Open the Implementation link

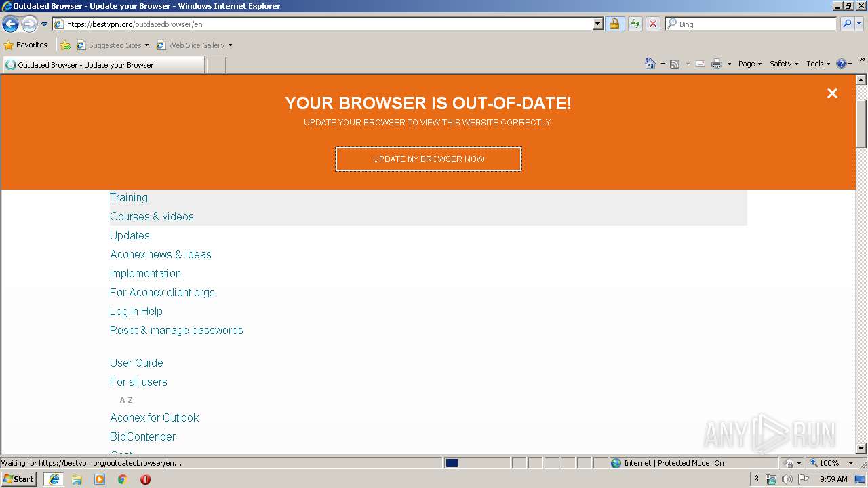coord(145,273)
